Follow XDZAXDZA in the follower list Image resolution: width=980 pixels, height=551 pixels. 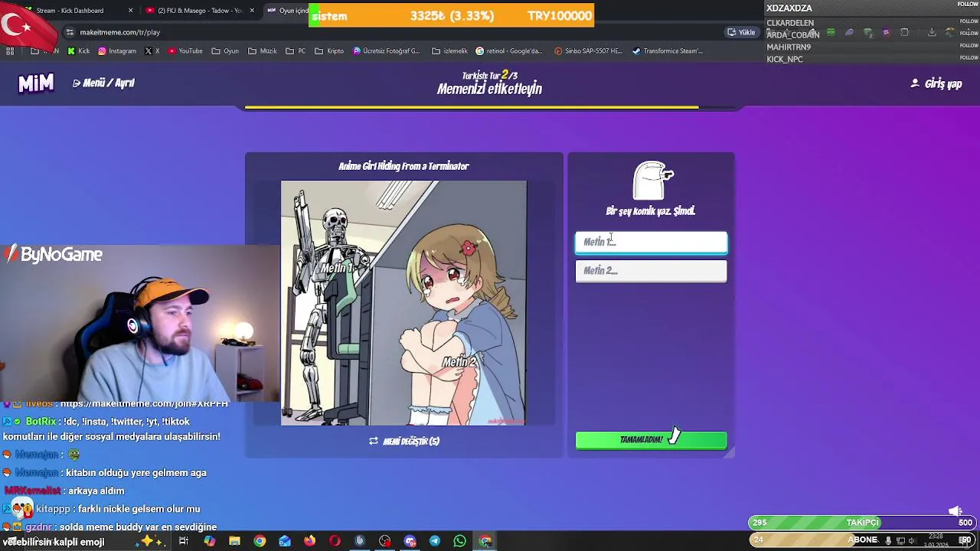point(969,4)
